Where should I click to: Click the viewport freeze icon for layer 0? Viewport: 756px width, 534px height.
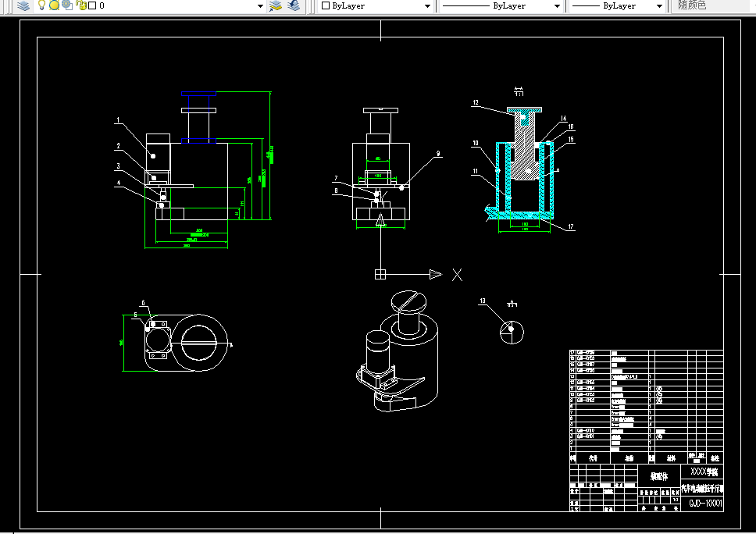(x=67, y=5)
